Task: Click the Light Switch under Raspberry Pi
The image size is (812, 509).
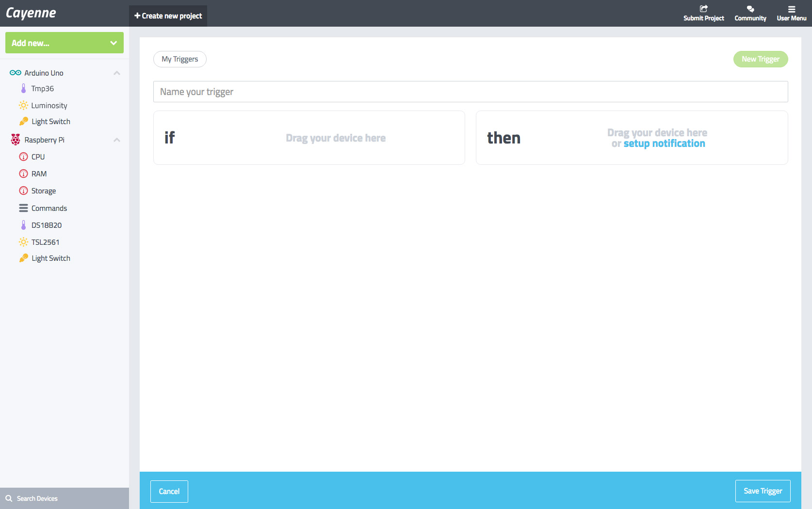Action: [50, 258]
